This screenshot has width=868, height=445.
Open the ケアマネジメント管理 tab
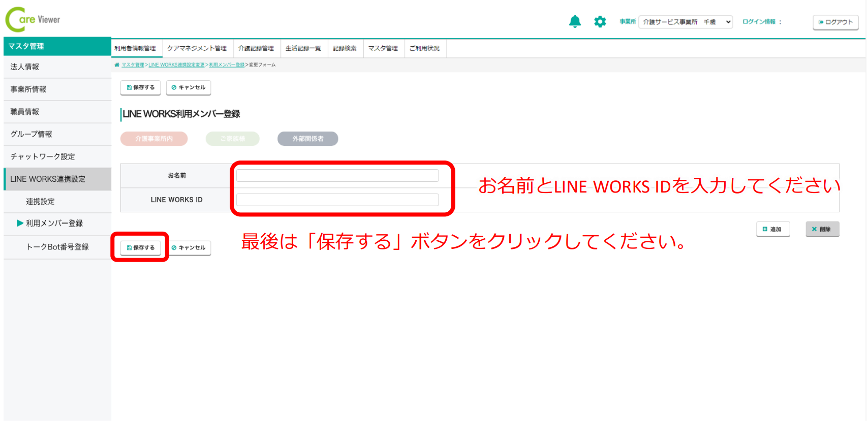(197, 48)
